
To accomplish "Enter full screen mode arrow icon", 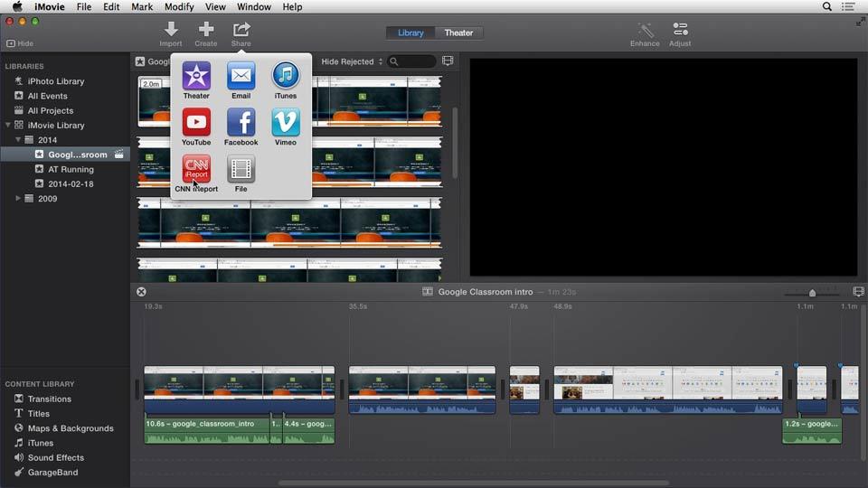I will click(x=860, y=22).
